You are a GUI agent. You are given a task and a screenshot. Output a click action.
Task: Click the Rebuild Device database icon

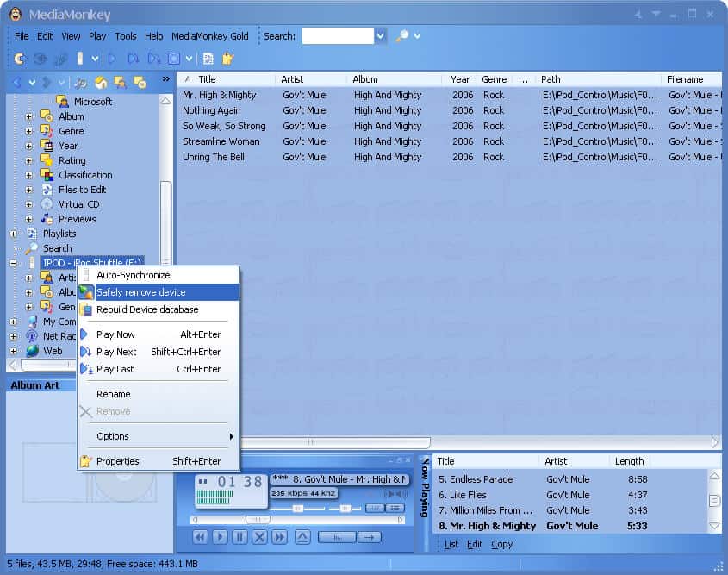[x=86, y=309]
